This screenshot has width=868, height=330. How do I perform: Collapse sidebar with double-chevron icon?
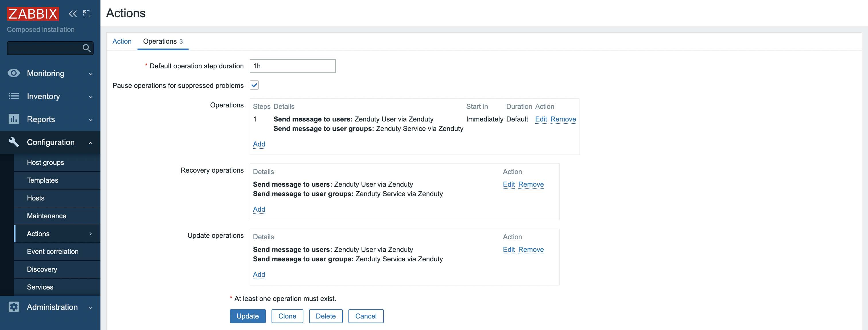(73, 14)
